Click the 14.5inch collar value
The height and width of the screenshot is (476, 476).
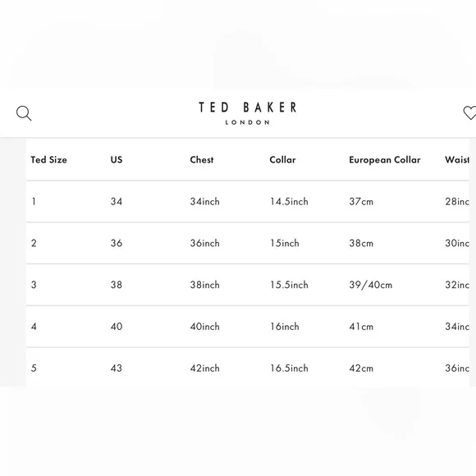289,202
